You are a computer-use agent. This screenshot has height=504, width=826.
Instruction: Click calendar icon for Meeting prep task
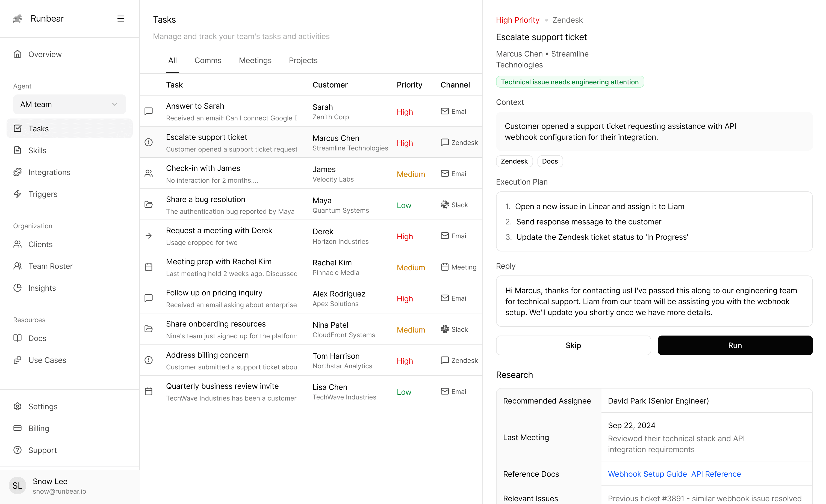(149, 267)
